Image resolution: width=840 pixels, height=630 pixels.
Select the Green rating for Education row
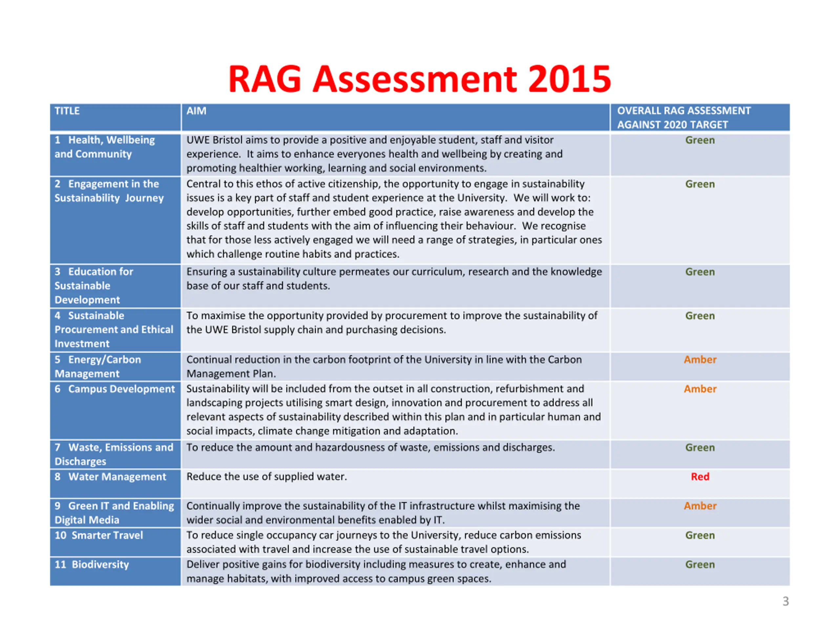click(x=700, y=272)
